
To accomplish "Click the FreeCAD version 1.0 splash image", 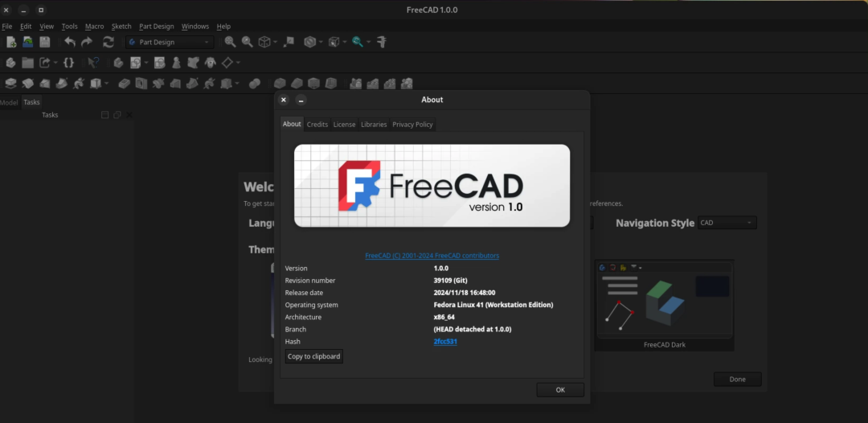I will (432, 186).
